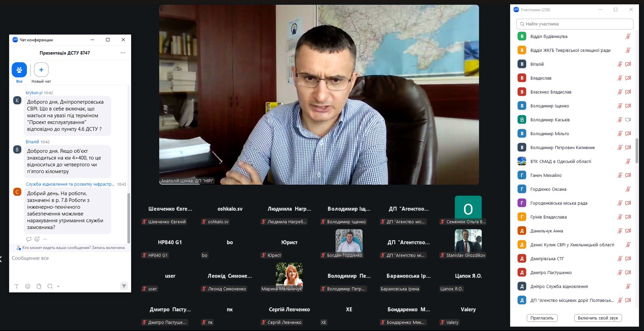Toggle crossed-out video icon for Ганич Михайло
644x331 pixels.
tap(628, 175)
